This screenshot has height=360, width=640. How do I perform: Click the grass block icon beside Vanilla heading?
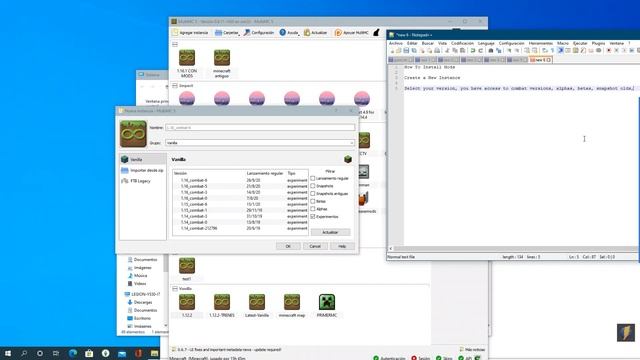pos(348,160)
